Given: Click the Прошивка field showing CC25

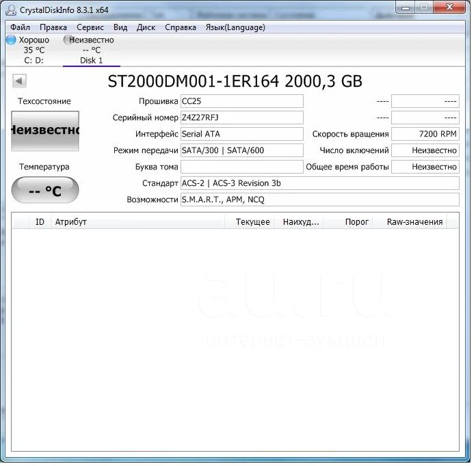Looking at the screenshot, I should [x=241, y=101].
